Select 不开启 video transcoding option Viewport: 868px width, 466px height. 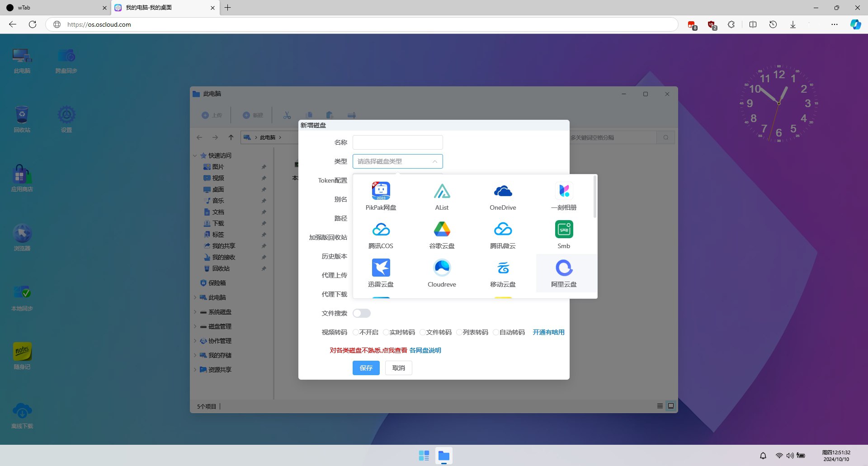[366, 332]
